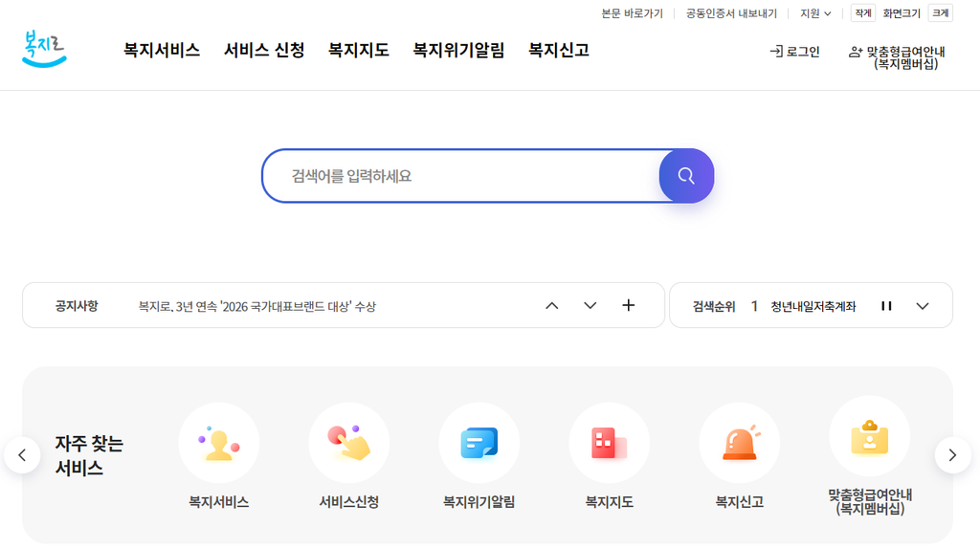Expand the 지원 dropdown

point(815,13)
